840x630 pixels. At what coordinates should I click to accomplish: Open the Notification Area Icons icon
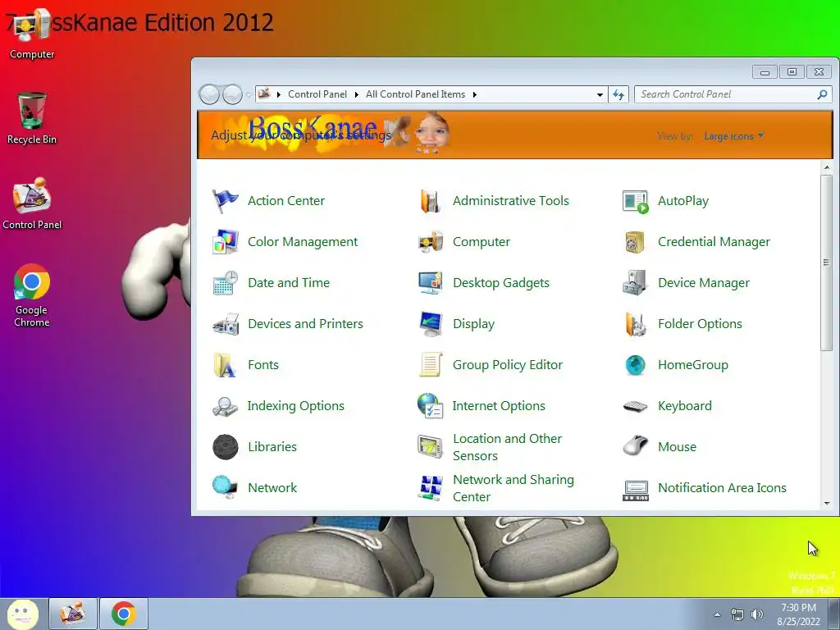[x=636, y=491]
